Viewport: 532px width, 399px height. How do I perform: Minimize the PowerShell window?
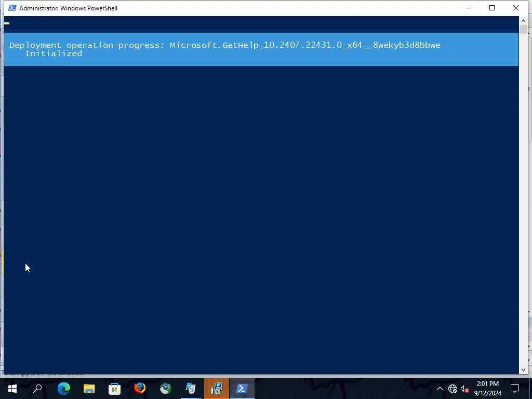469,8
